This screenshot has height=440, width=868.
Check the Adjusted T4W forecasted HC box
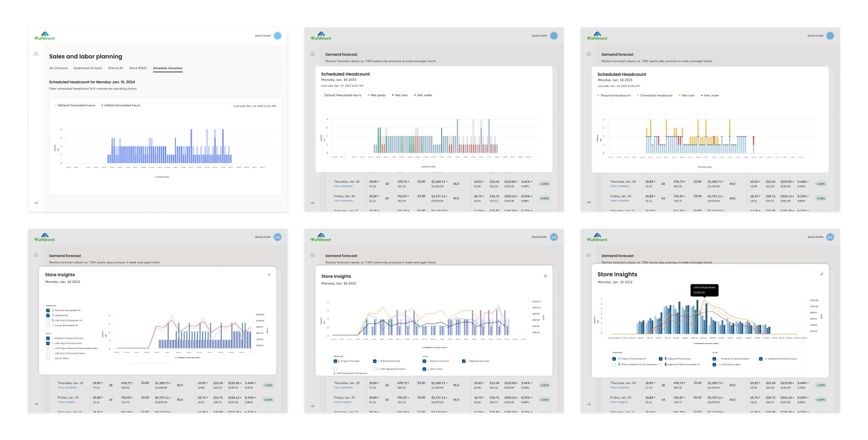pyautogui.click(x=660, y=364)
